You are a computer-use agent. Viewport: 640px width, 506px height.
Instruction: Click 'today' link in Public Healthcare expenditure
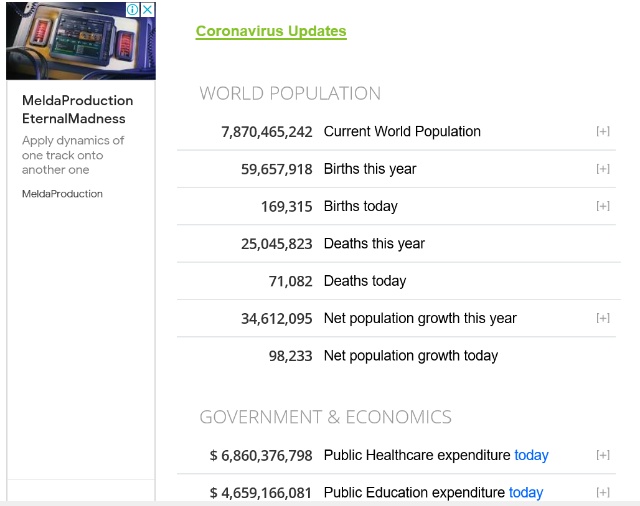pos(531,455)
